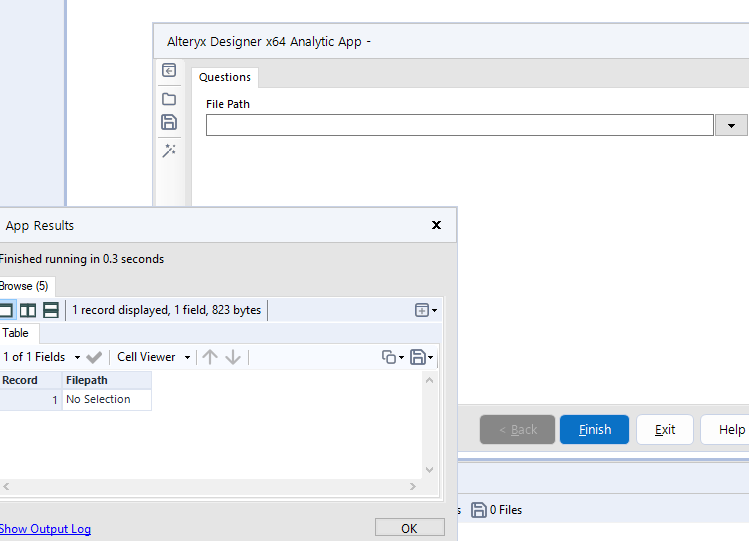Close the App Results dialog
Image resolution: width=749 pixels, height=541 pixels.
tap(436, 225)
